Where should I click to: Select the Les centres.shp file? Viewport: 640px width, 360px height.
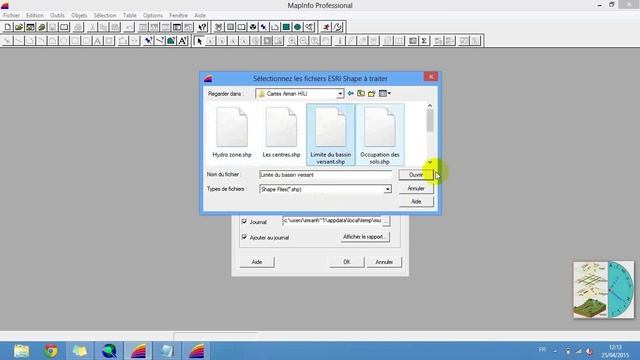281,133
